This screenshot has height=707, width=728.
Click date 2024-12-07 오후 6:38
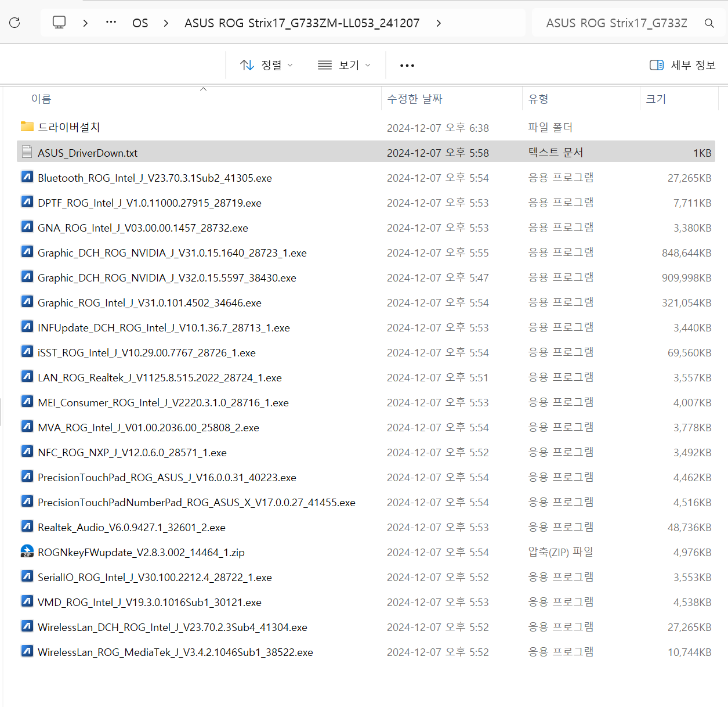(438, 128)
